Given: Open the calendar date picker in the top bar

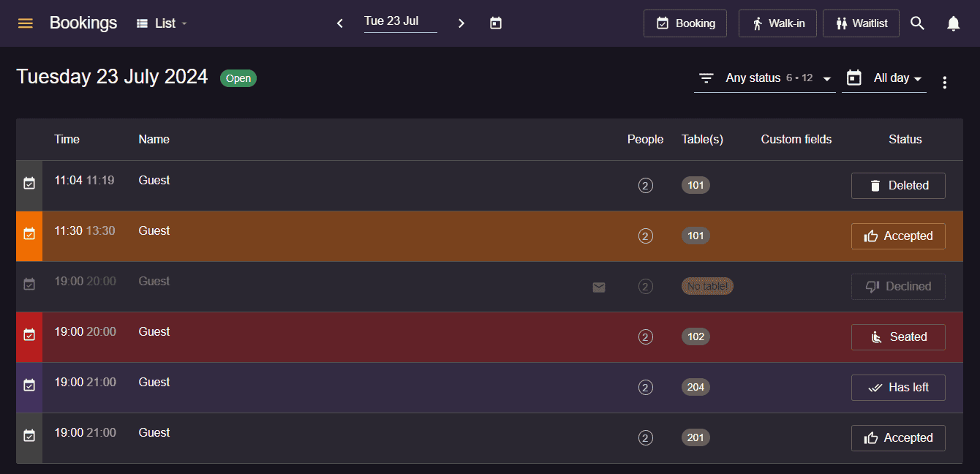Looking at the screenshot, I should (x=496, y=23).
